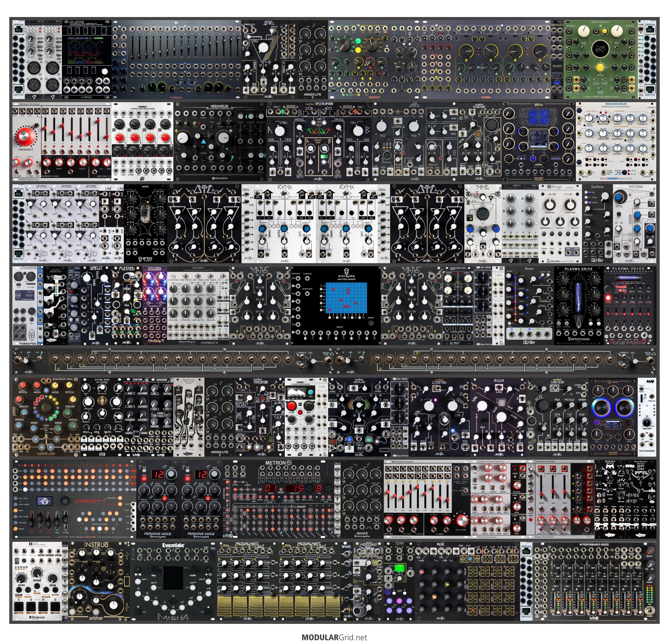The height and width of the screenshot is (644, 669).
Task: Click the MODULARGrid.net logo text
Action: [334, 637]
